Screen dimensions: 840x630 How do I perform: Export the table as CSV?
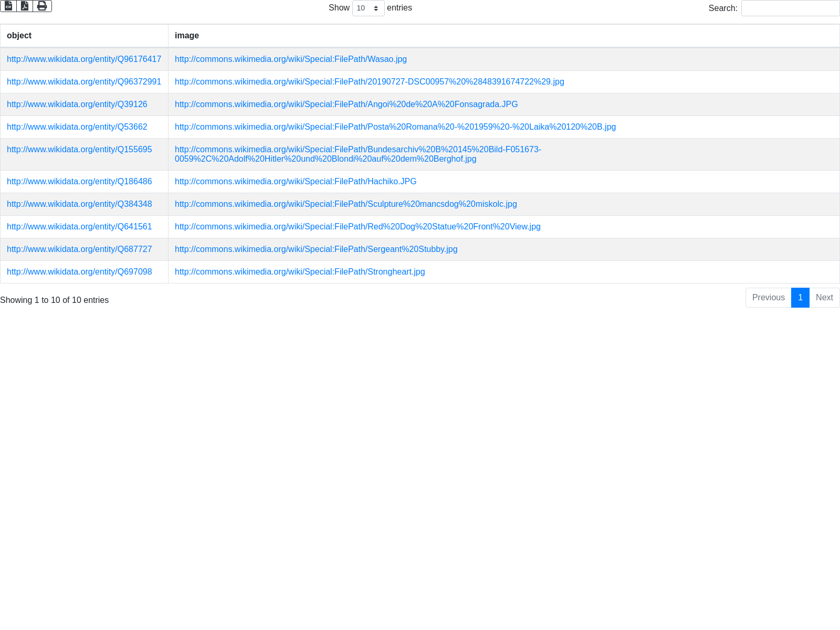click(8, 6)
